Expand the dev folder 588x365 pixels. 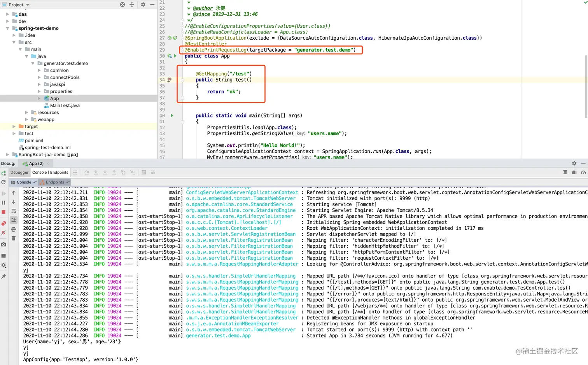click(x=7, y=21)
